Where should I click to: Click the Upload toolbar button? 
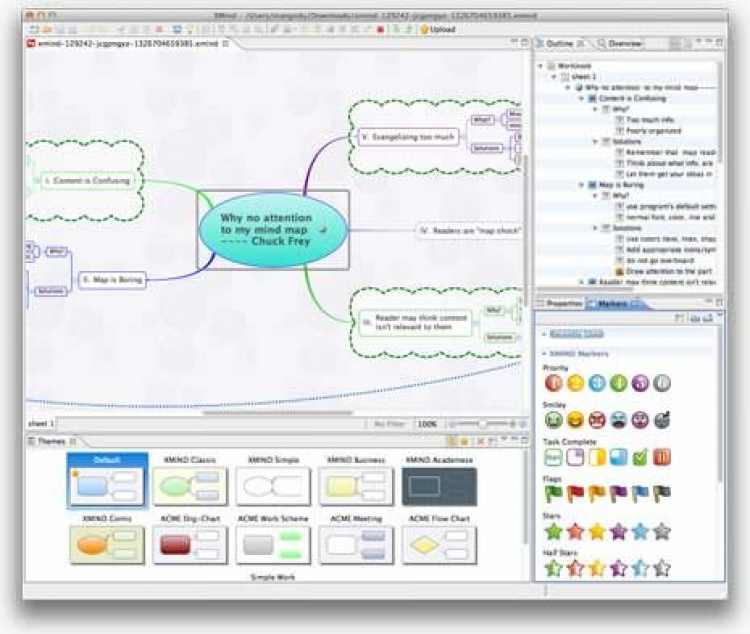(x=438, y=29)
